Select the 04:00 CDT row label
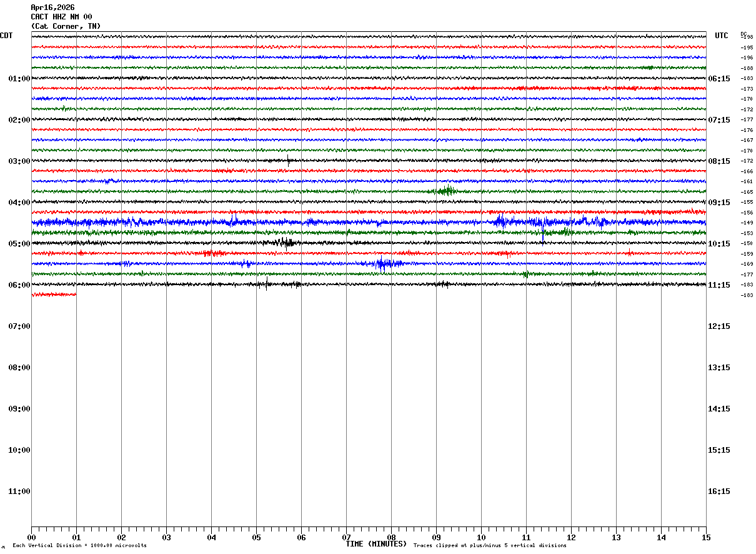Viewport: 756px width, 554px height. tap(19, 202)
